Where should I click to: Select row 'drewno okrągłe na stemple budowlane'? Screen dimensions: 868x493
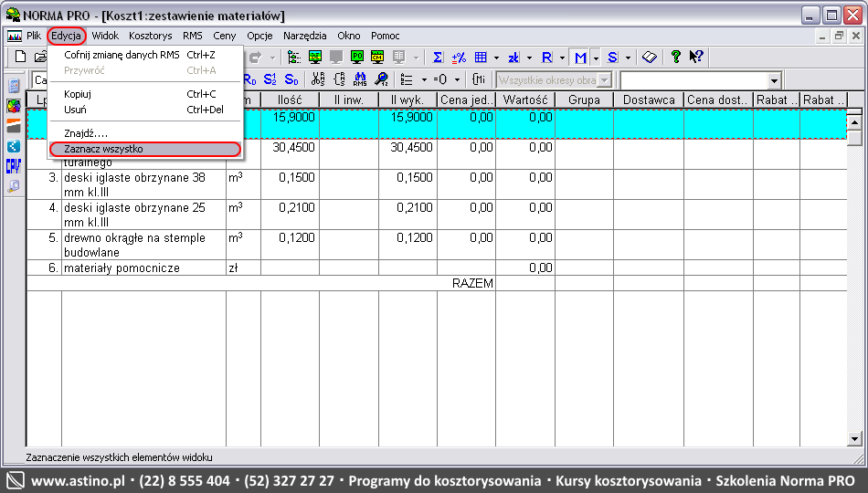coord(437,245)
